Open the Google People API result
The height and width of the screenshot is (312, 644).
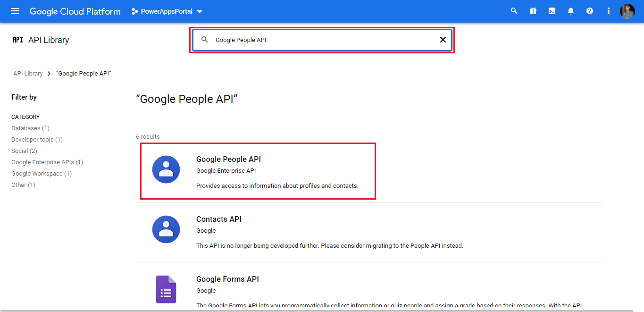pyautogui.click(x=228, y=160)
